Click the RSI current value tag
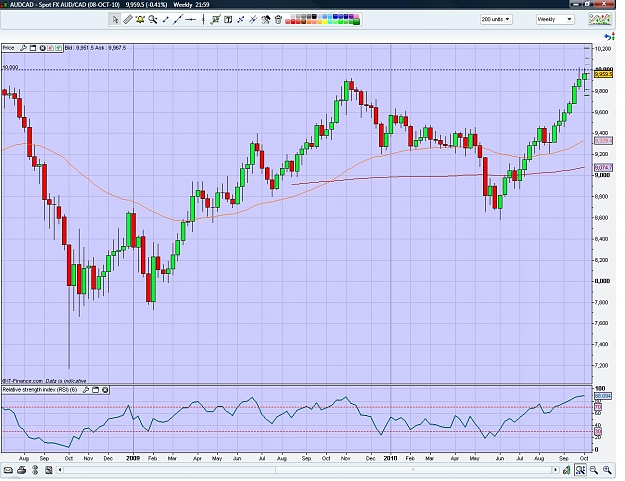The image size is (625, 481). pyautogui.click(x=603, y=396)
